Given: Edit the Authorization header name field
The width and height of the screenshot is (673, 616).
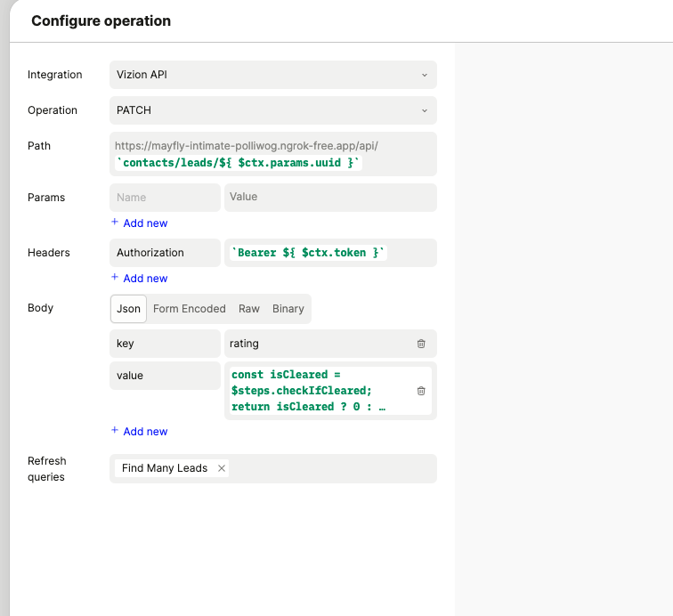Looking at the screenshot, I should tap(165, 253).
